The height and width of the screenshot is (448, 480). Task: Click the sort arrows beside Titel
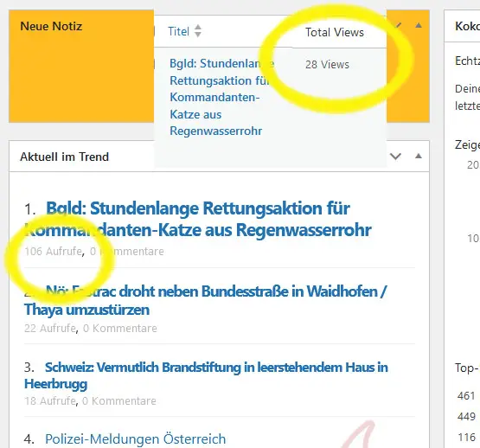198,31
